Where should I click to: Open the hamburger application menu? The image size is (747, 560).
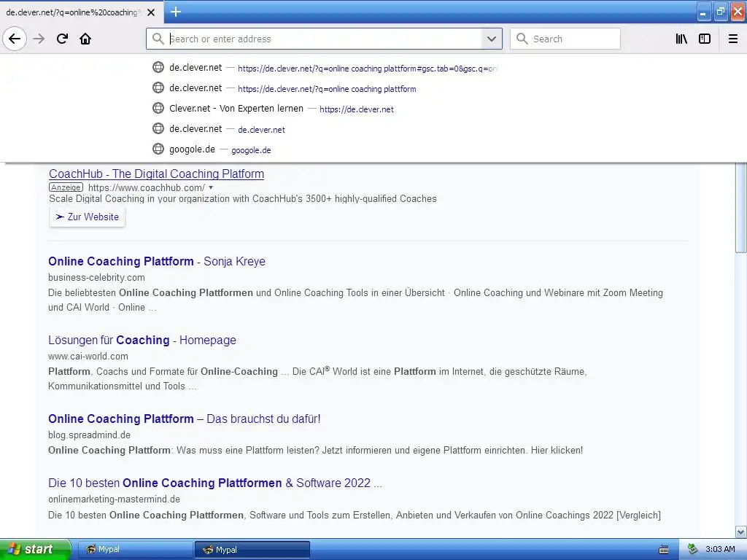733,39
